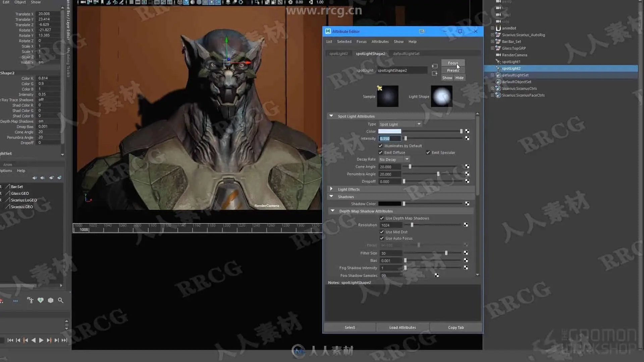Click the Penumbra Angle slider handle
This screenshot has height=362, width=644.
(x=438, y=174)
